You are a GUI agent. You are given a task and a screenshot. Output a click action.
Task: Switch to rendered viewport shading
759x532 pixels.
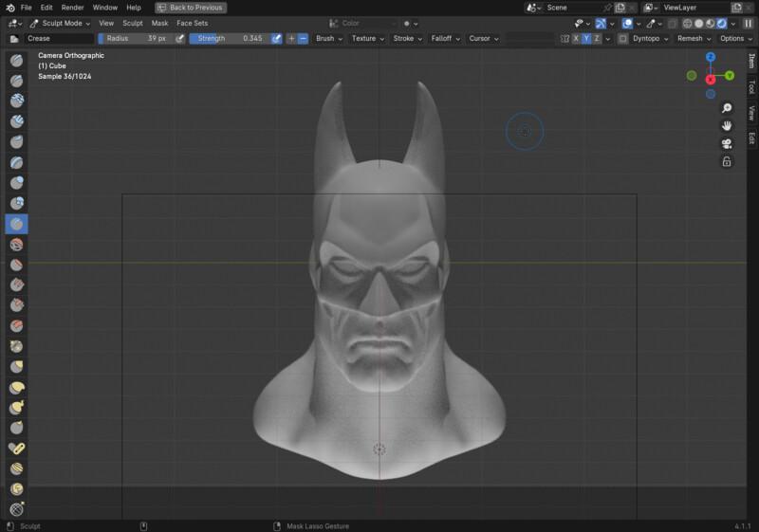point(722,23)
